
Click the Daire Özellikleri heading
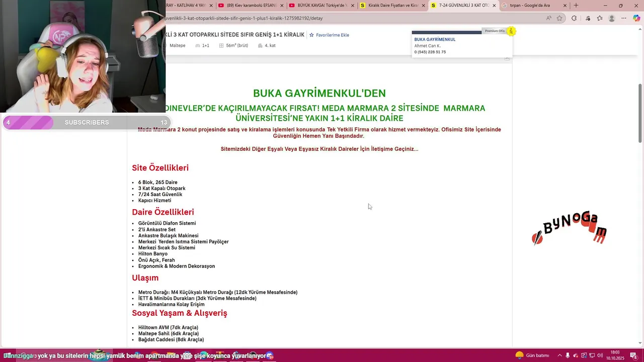coord(163,212)
